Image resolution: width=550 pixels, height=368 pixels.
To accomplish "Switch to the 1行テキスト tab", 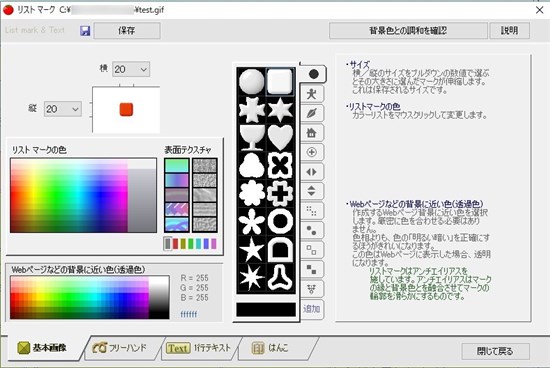I will pyautogui.click(x=199, y=348).
